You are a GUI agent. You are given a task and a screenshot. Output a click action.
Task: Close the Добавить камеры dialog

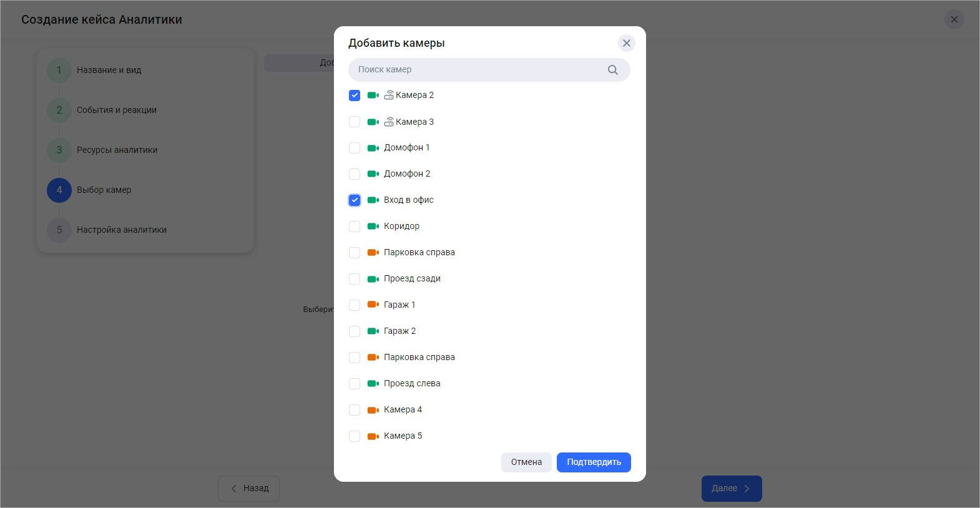point(626,43)
